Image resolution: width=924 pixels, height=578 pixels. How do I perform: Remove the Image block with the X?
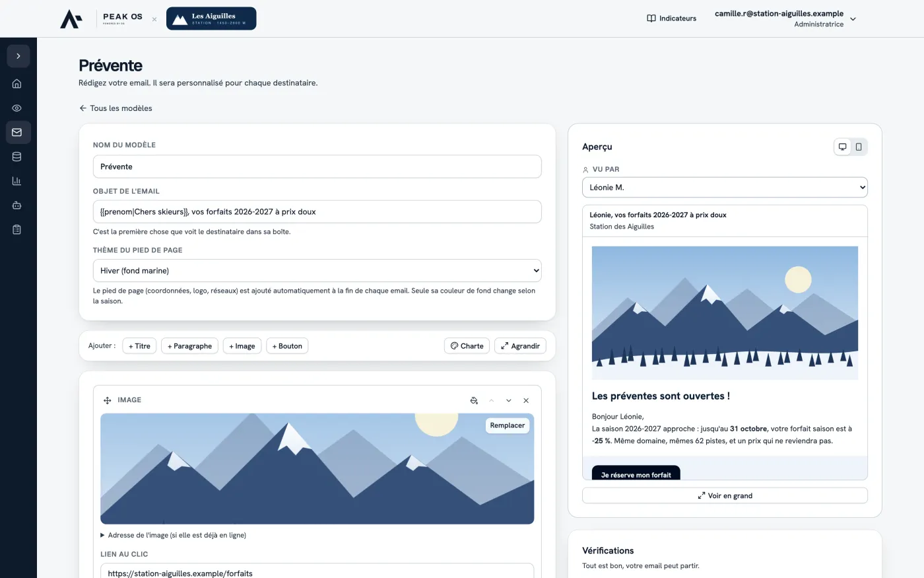(x=526, y=400)
